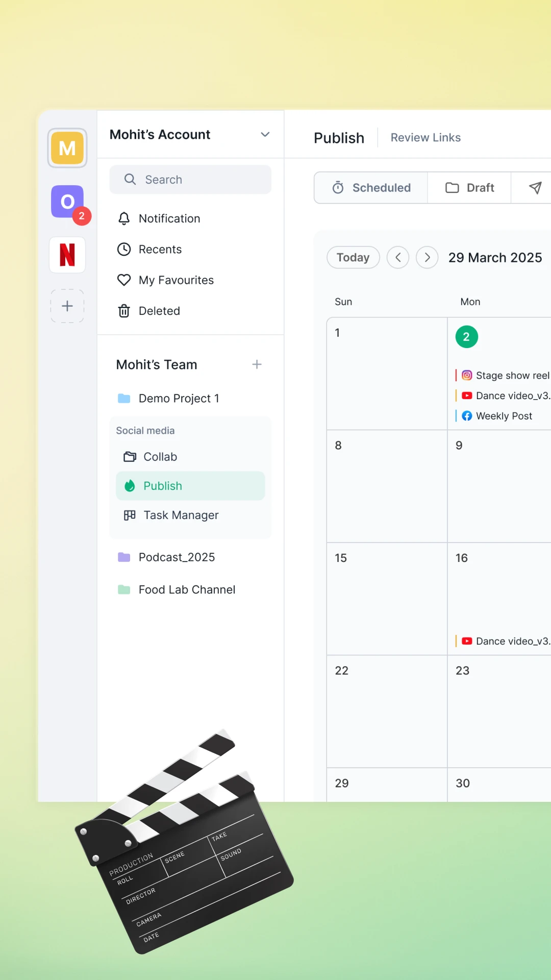Click the timer icon on Scheduled

(338, 188)
